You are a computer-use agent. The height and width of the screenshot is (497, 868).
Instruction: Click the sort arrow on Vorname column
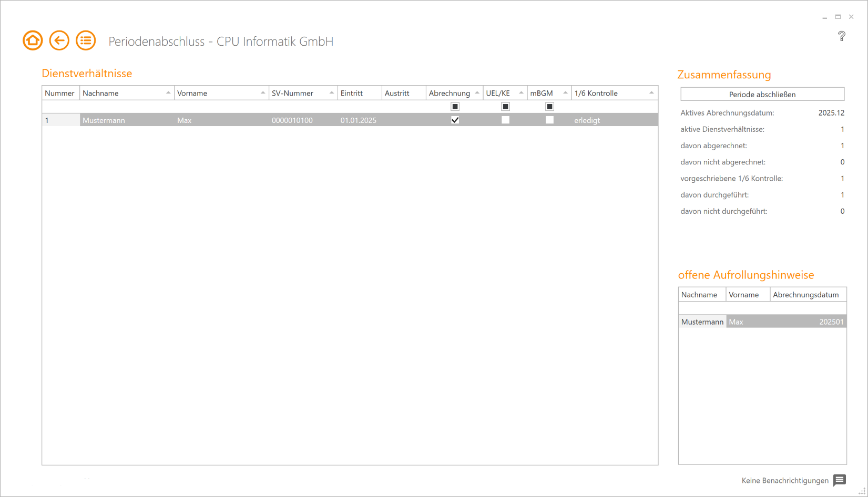(x=264, y=92)
